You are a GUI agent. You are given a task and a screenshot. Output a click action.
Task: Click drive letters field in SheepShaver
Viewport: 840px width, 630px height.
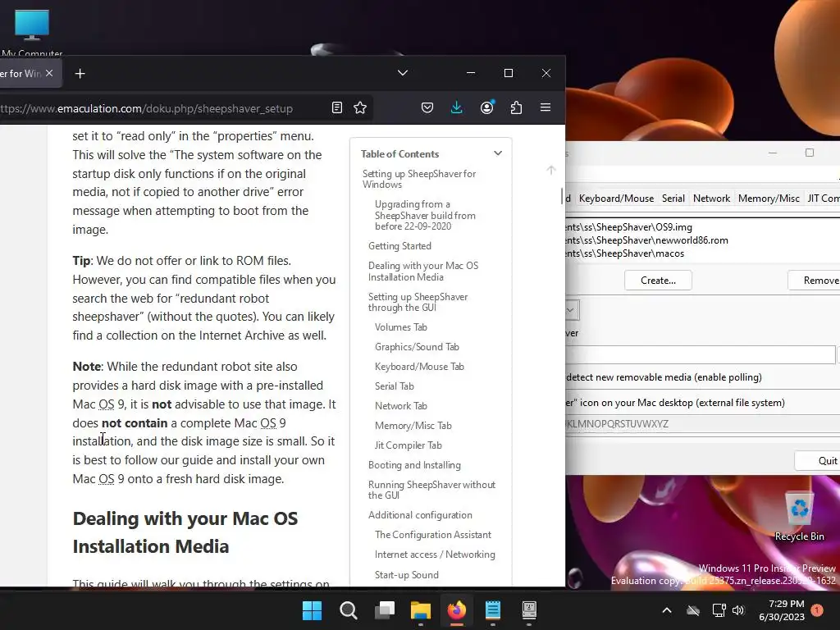pyautogui.click(x=702, y=424)
